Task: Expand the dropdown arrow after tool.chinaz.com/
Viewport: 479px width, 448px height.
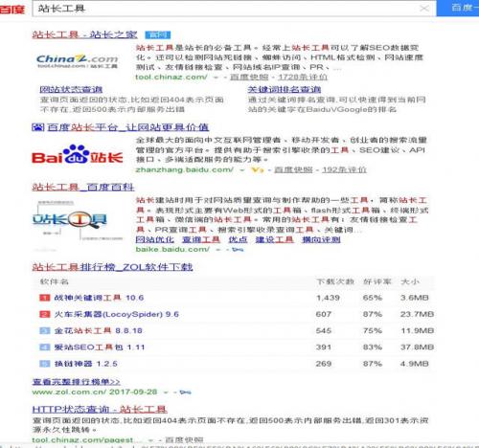Action: pyautogui.click(x=216, y=78)
